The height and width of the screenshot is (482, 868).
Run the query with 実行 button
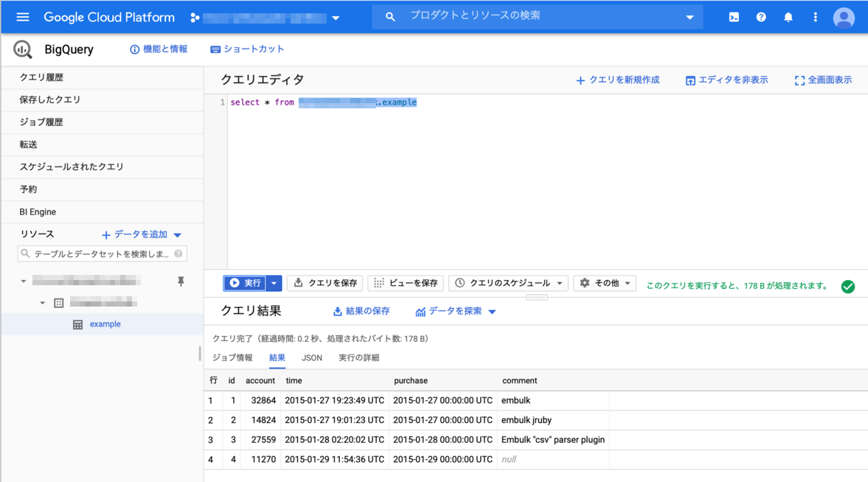[246, 283]
